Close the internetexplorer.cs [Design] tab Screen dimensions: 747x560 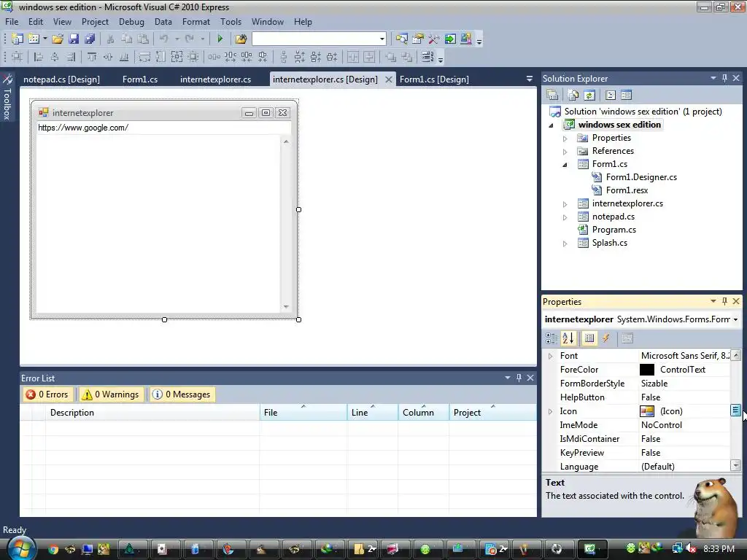389,79
